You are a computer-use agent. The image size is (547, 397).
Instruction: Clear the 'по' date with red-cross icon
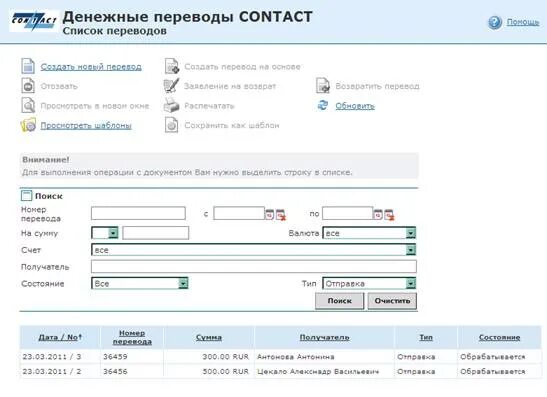pyautogui.click(x=389, y=215)
